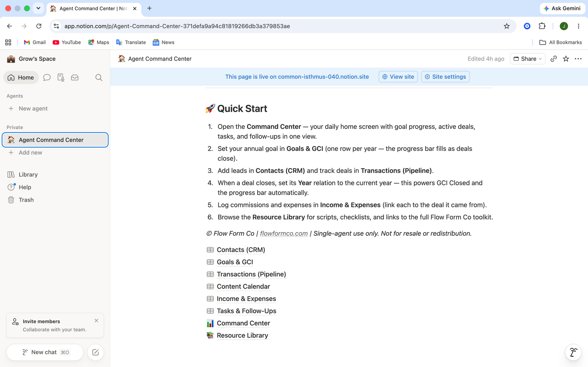Click the sidebar search magnifier icon
The width and height of the screenshot is (588, 367).
(x=98, y=77)
